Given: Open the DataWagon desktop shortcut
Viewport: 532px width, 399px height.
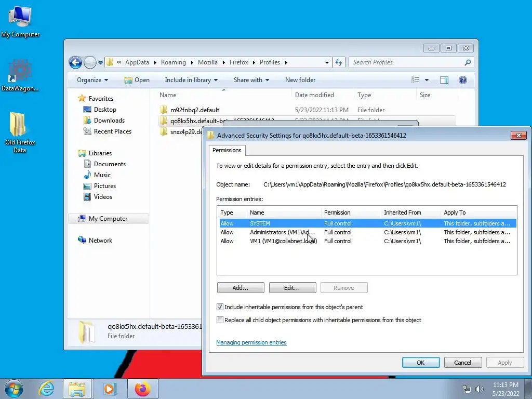Looking at the screenshot, I should click(20, 75).
